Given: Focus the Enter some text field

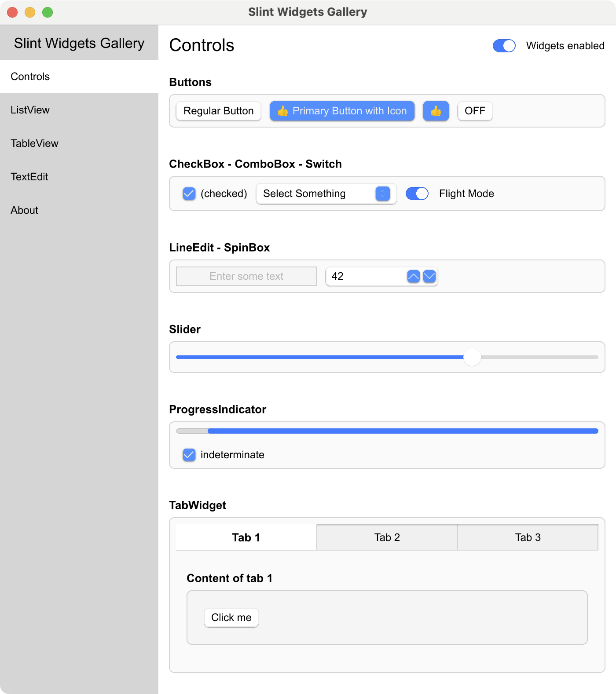Looking at the screenshot, I should point(246,276).
